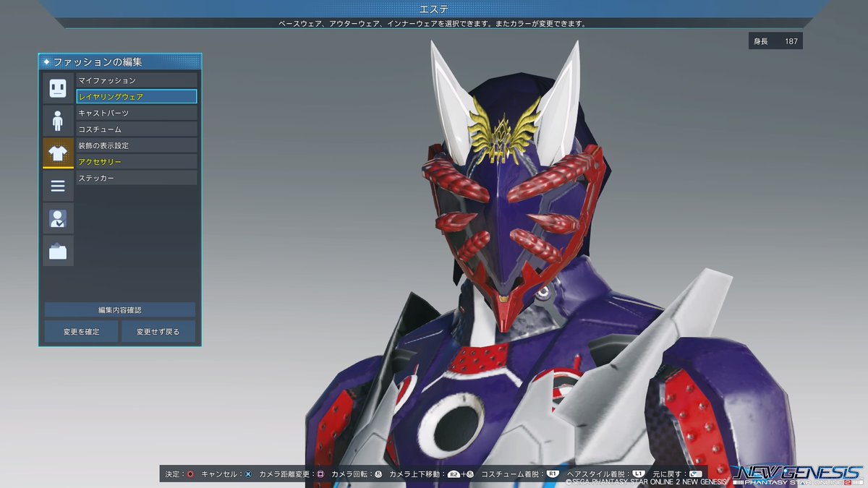868x488 pixels.
Task: Open ステッカー menu entry
Action: (x=137, y=178)
